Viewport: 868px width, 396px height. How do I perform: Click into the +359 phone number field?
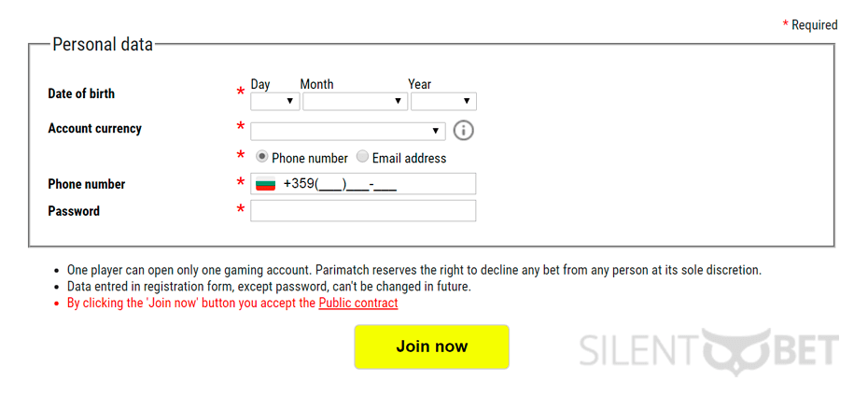[363, 184]
